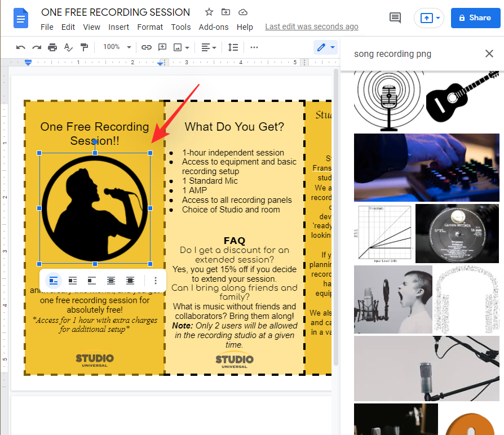Viewport: 504px width, 435px height.
Task: Run spelling and grammar check
Action: click(x=68, y=47)
